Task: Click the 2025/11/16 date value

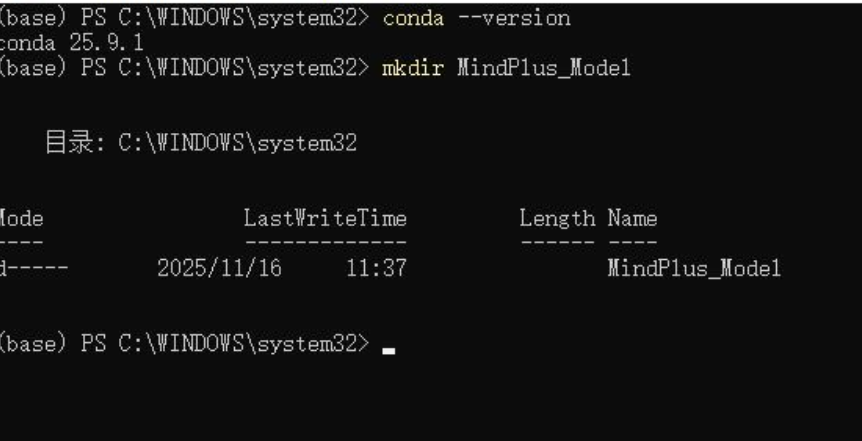Action: pos(219,269)
